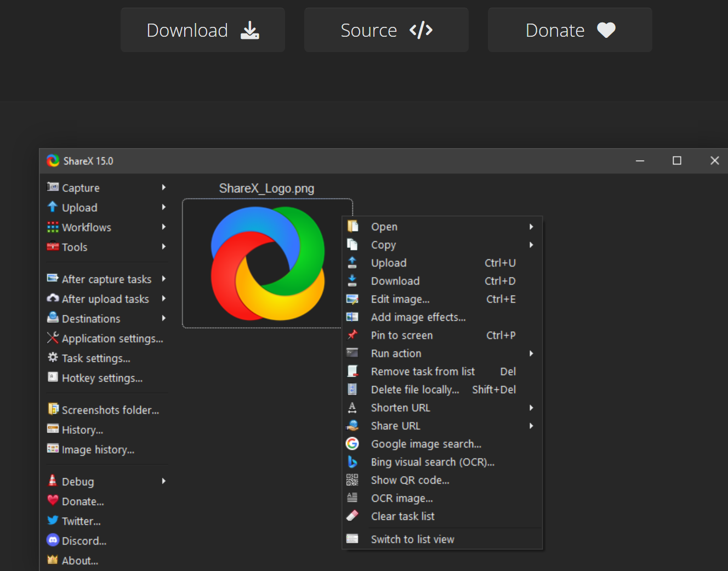Click the Google logo icon in context menu
This screenshot has width=728, height=571.
click(352, 443)
